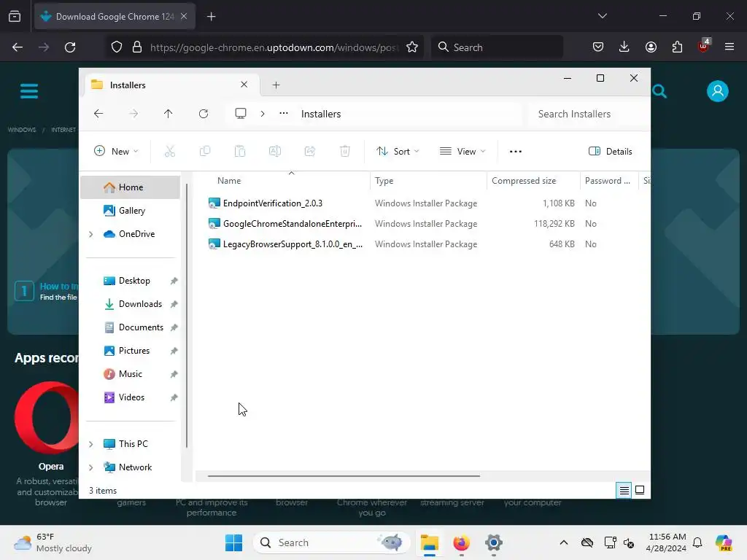This screenshot has width=747, height=560.
Task: Open Firefox extensions puzzle icon
Action: click(677, 47)
